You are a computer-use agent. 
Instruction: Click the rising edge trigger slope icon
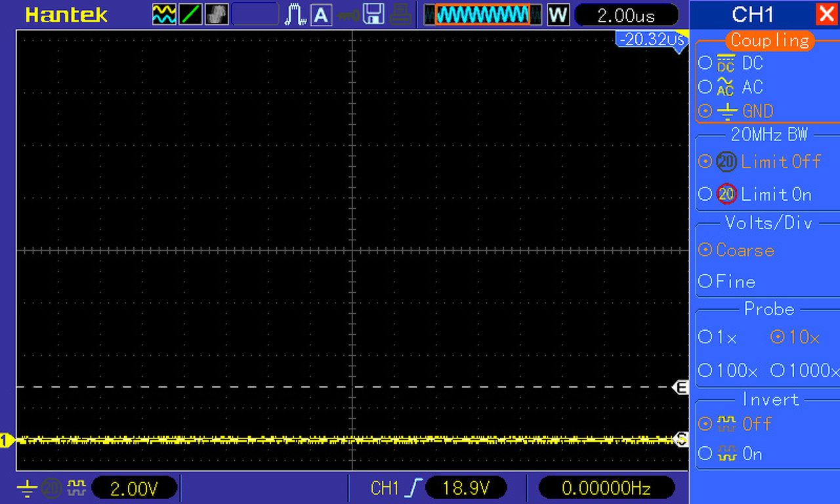tap(413, 488)
